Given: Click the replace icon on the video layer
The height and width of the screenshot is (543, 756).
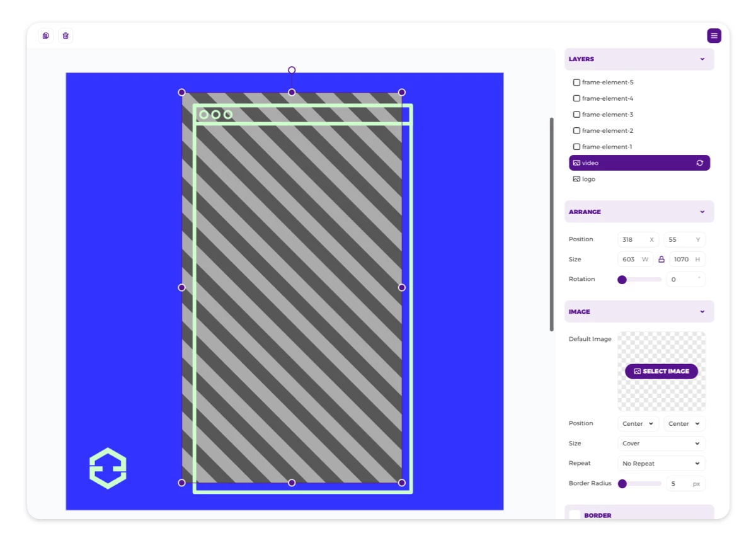Looking at the screenshot, I should point(699,163).
